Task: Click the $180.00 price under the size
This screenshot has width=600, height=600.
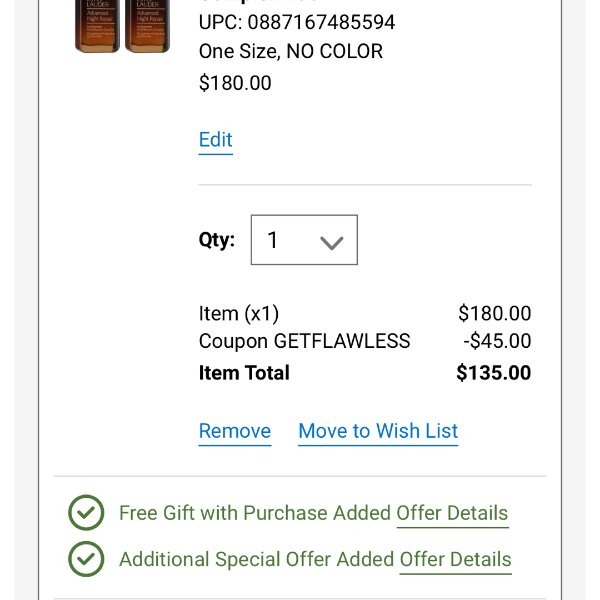Action: click(x=235, y=83)
